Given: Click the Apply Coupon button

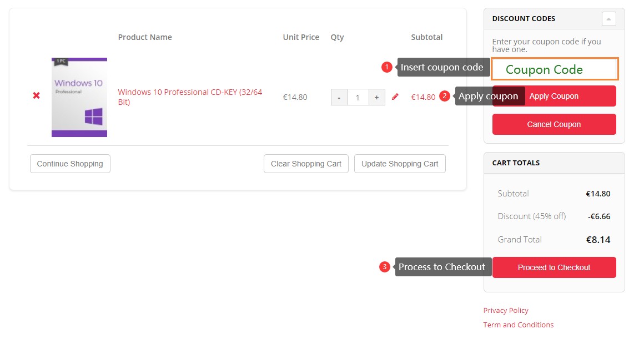Looking at the screenshot, I should tap(554, 96).
